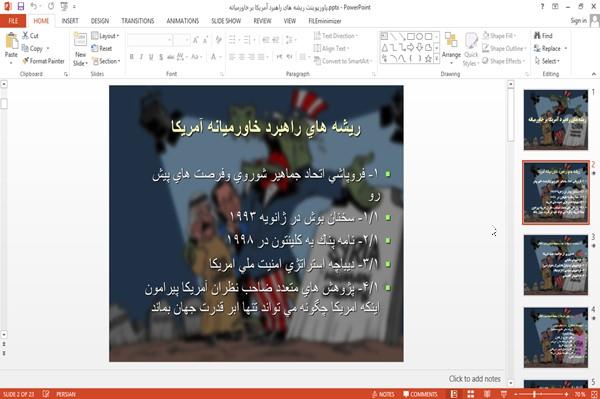Toggle text Shadow
Image resolution: width=600 pixels, height=399 pixels.
[161, 57]
